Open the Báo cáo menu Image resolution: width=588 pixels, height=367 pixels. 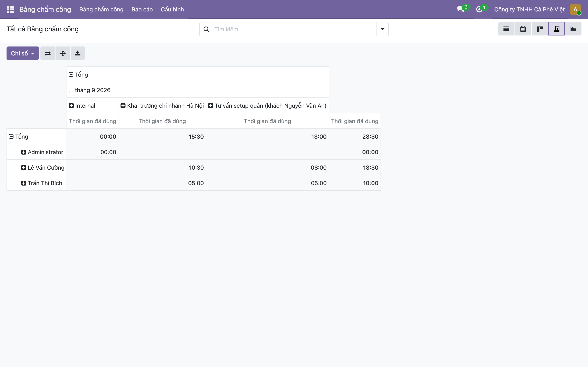tap(142, 9)
